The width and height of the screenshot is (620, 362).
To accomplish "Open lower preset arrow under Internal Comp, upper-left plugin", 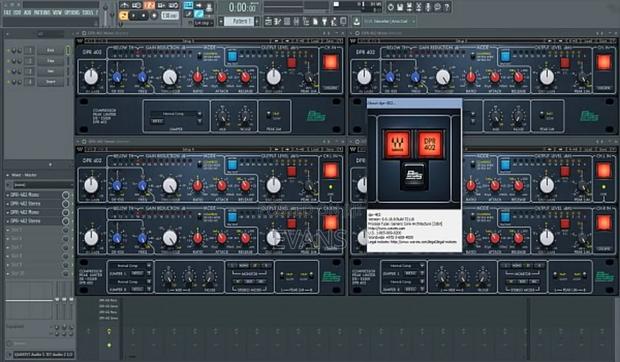I will click(199, 121).
